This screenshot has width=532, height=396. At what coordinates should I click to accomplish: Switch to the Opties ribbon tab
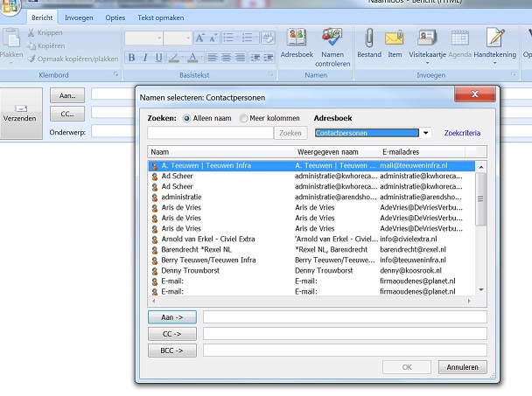coord(115,17)
